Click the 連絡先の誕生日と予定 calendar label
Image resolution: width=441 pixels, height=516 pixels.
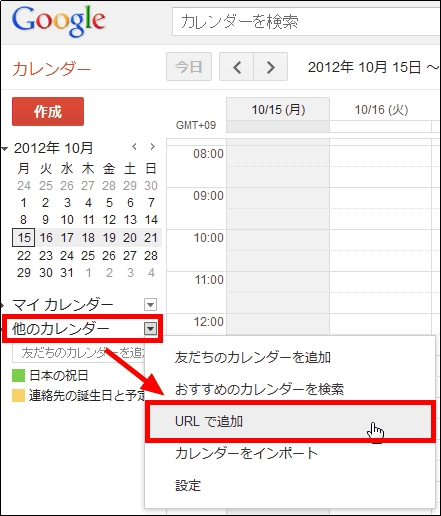87,396
